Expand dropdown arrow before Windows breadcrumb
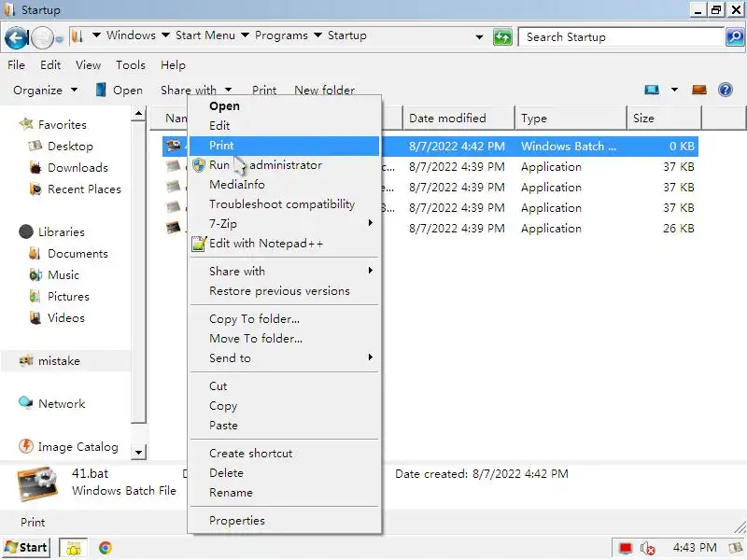 (96, 35)
